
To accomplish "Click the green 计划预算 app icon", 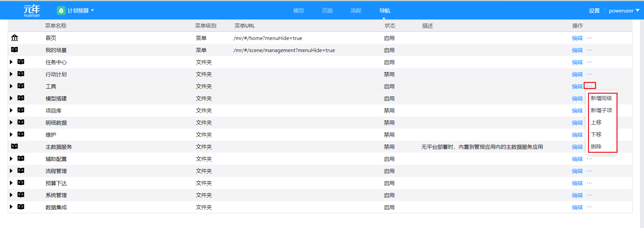I will tap(61, 11).
